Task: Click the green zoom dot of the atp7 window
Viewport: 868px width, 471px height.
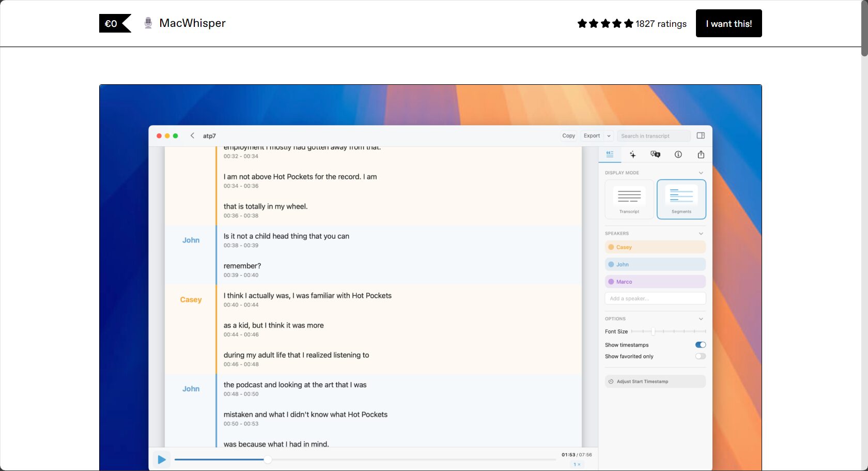Action: (176, 136)
